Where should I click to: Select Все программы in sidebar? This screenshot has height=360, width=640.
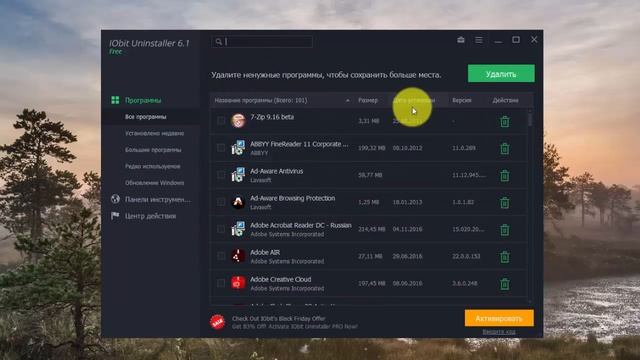tap(146, 117)
